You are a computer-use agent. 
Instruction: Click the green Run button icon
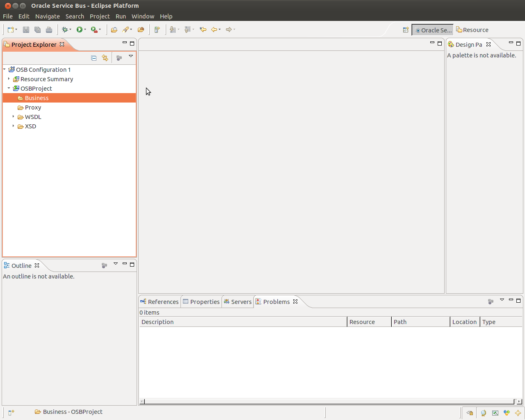80,30
